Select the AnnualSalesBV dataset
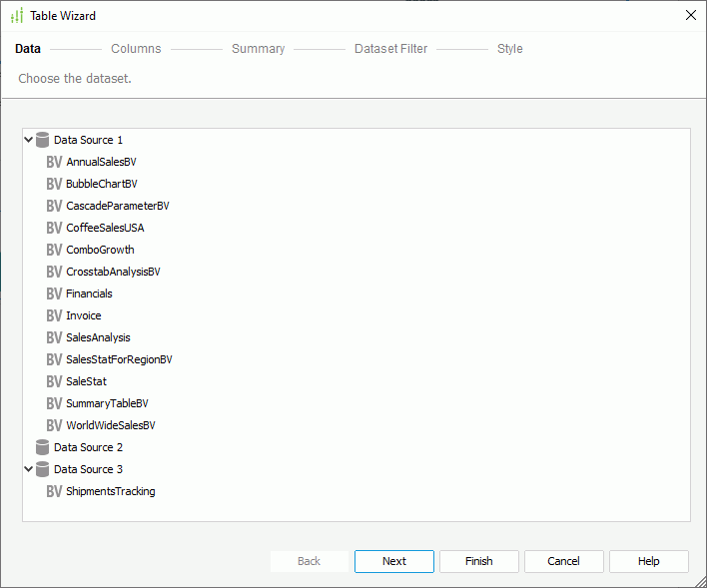Viewport: 707px width, 588px height. click(x=102, y=162)
